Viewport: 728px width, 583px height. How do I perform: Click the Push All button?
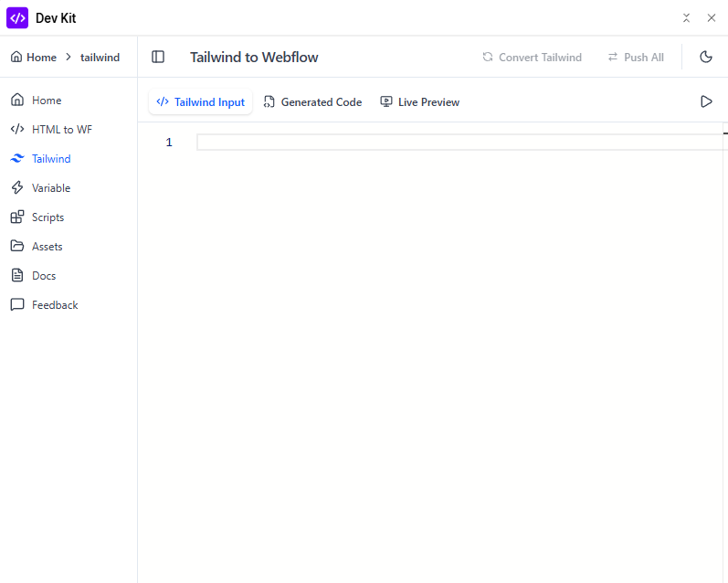coord(636,58)
